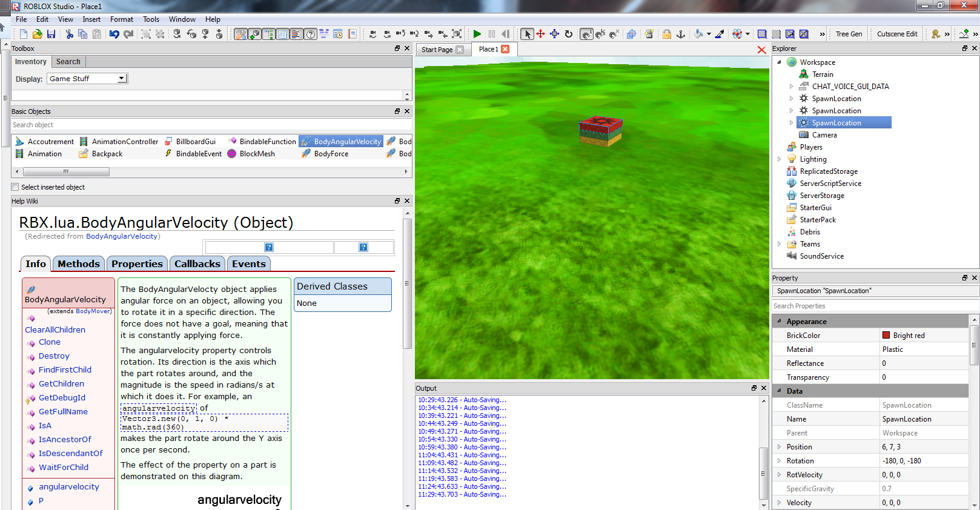
Task: Expand CHAT_VOICE_GUI_DATA in Explorer
Action: [791, 87]
